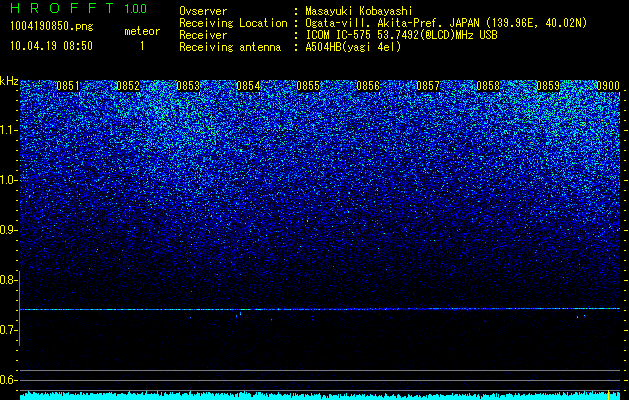Click the 0.6 kHz axis label
This screenshot has height=400, width=629.
point(8,380)
